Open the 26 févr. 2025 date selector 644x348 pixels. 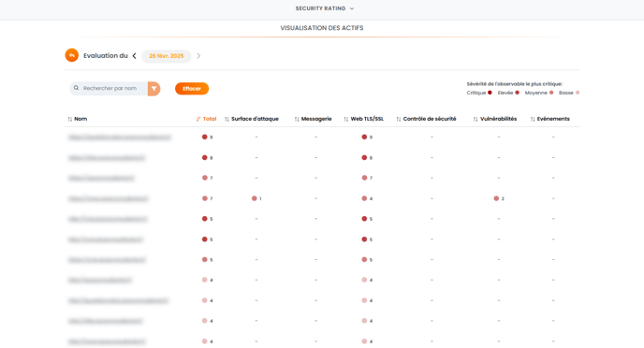[167, 56]
